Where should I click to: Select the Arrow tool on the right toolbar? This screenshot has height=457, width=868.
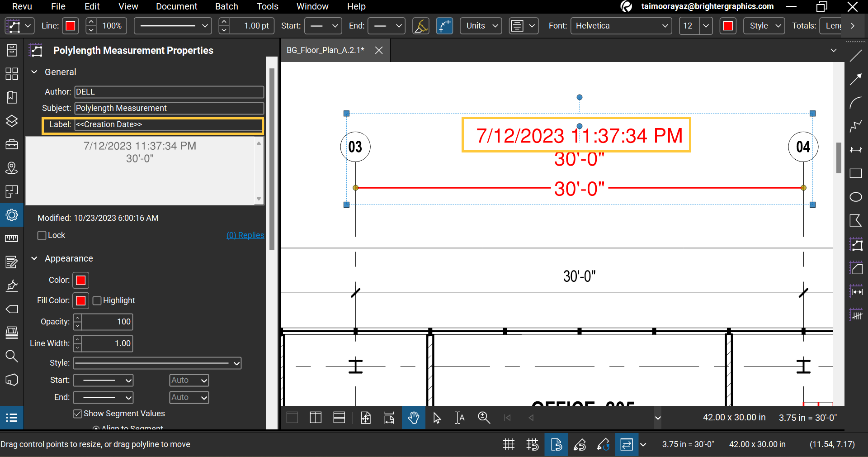[856, 79]
